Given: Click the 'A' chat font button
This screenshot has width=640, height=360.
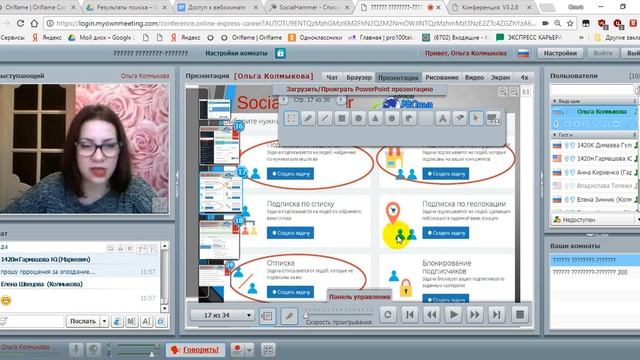Looking at the screenshot, I should click(146, 322).
